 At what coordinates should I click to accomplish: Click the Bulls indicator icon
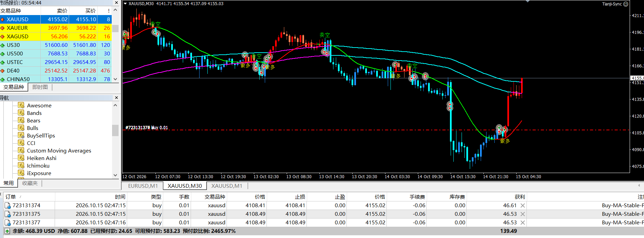[21, 128]
